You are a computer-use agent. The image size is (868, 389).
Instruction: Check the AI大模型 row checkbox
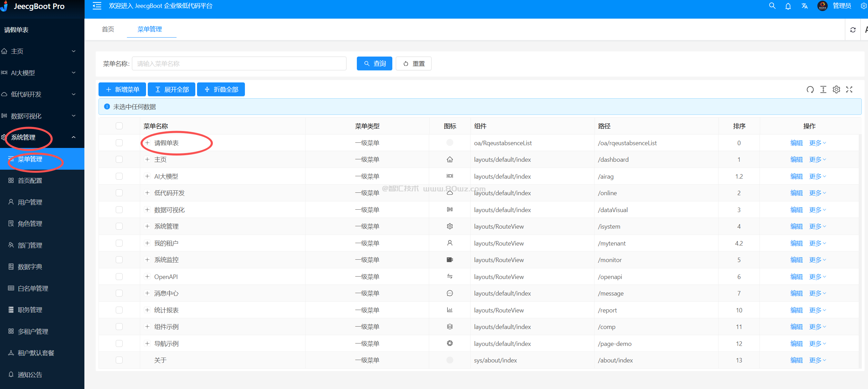click(119, 176)
